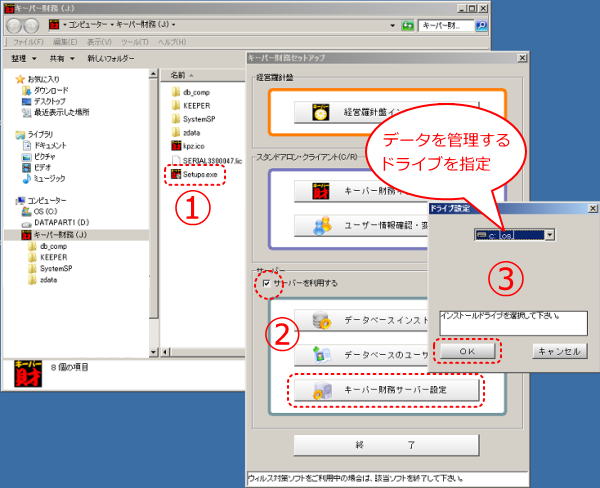Click OK in ドライブ設定 dialog

pyautogui.click(x=467, y=351)
